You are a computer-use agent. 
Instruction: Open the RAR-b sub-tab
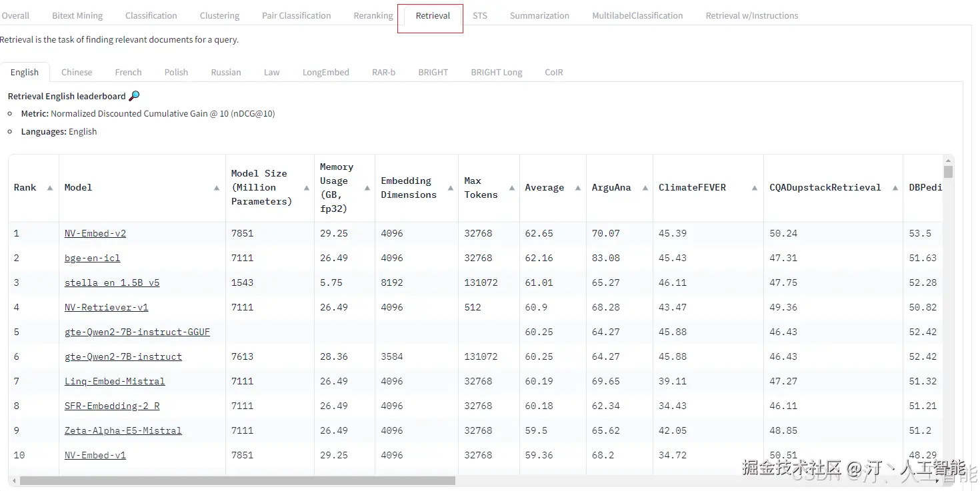383,72
